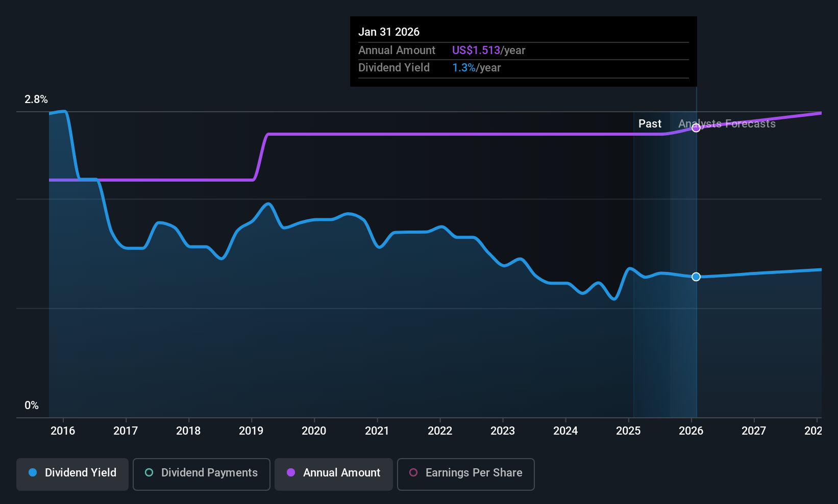Image resolution: width=838 pixels, height=504 pixels.
Task: Toggle the Dividend Payments series off
Action: [x=201, y=474]
